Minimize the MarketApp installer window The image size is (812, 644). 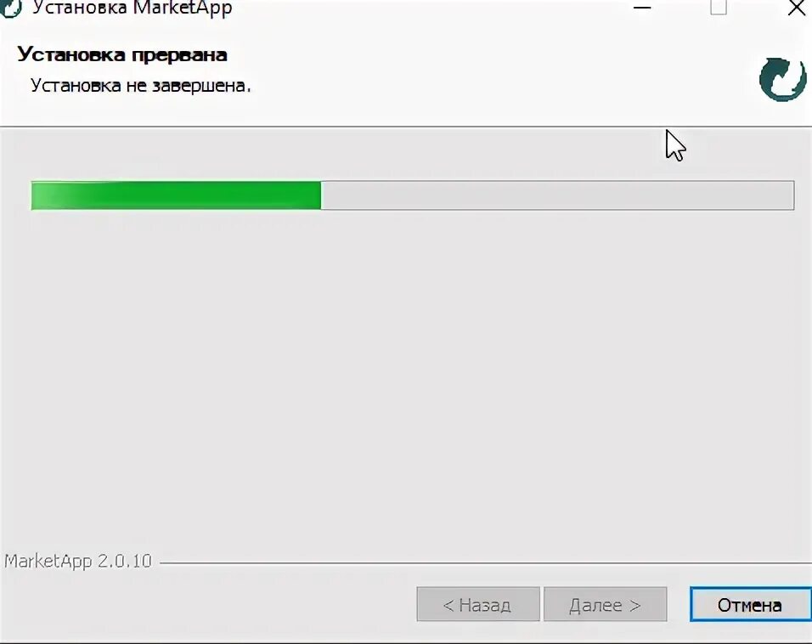pos(641,8)
